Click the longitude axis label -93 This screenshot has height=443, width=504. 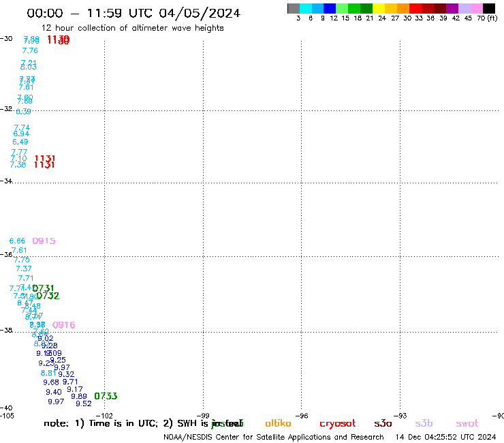[400, 416]
